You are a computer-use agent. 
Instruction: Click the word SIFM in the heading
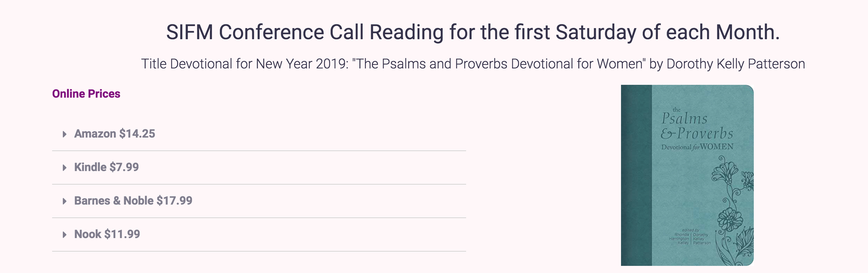coord(190,32)
